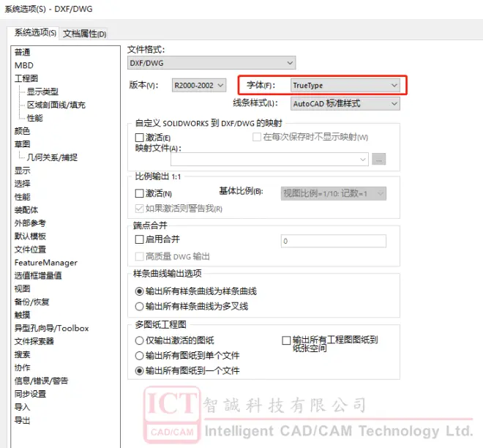483x448 pixels.
Task: Select FeatureManager in options list
Action: coord(46,263)
